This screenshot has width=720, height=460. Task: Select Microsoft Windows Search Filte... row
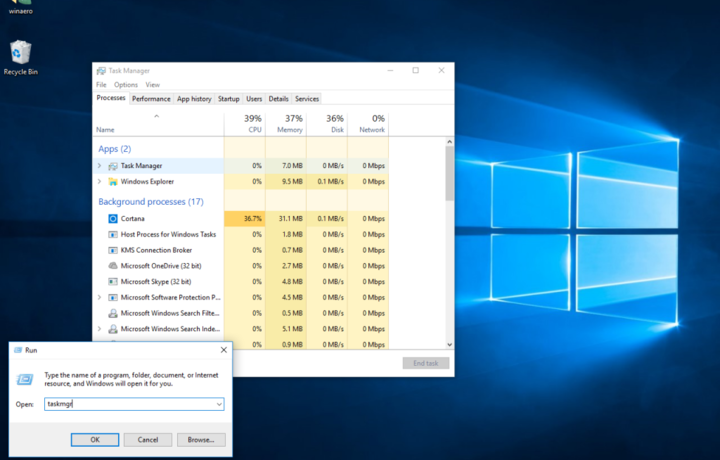[x=242, y=313]
